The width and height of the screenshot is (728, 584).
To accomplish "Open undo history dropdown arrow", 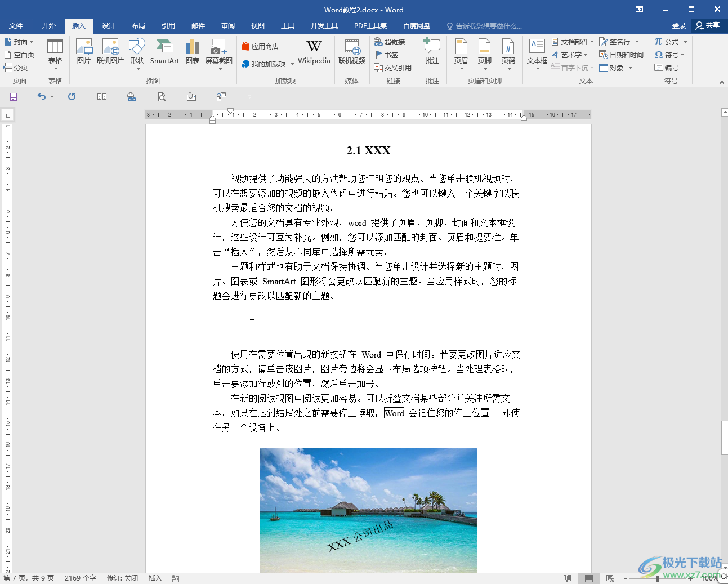I will tap(52, 97).
